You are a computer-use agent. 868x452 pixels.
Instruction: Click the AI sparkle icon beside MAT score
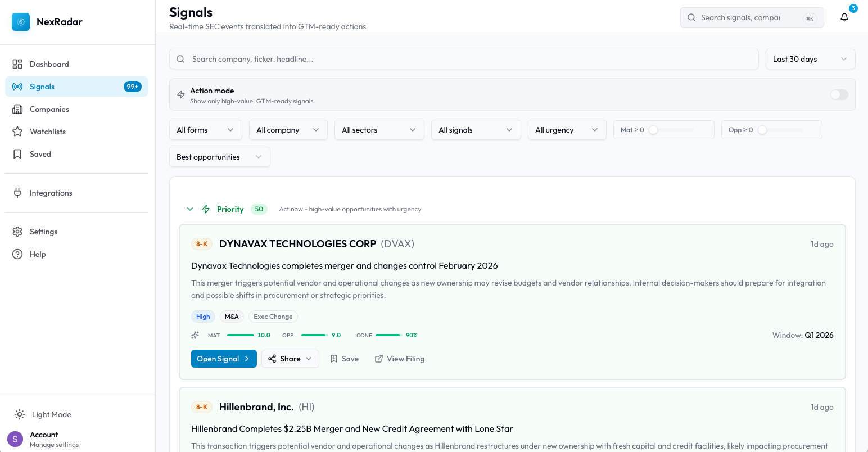click(x=195, y=335)
